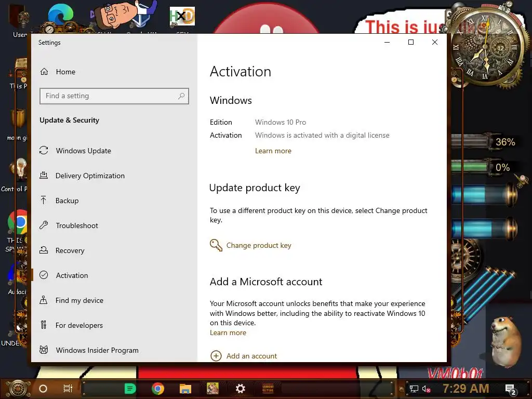Click the Settings gear on taskbar

(x=240, y=389)
